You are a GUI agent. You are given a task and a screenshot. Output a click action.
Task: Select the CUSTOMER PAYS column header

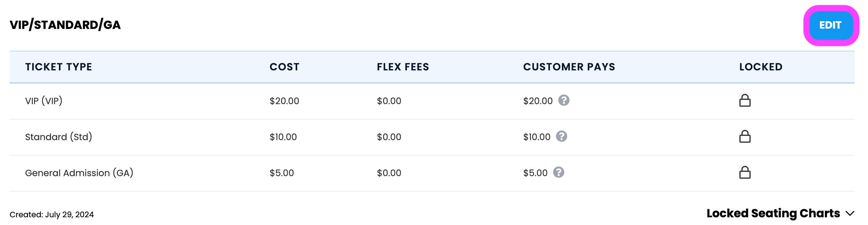click(x=569, y=67)
